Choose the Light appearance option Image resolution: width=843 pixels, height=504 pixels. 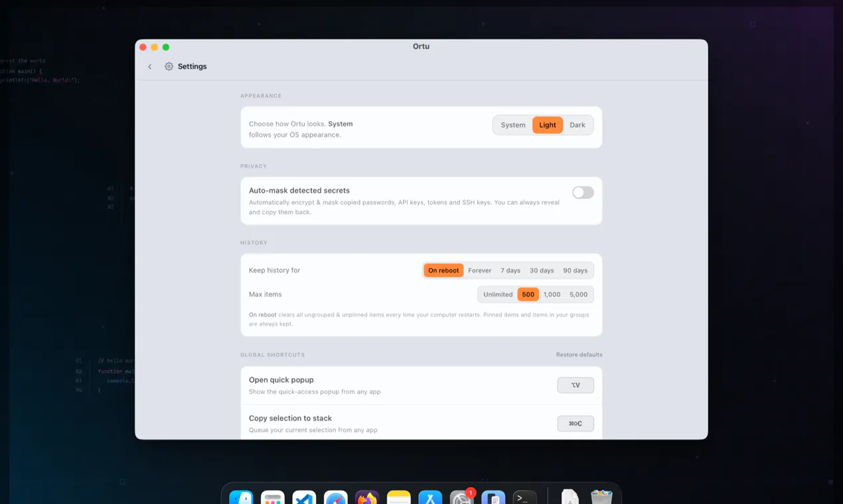point(548,125)
